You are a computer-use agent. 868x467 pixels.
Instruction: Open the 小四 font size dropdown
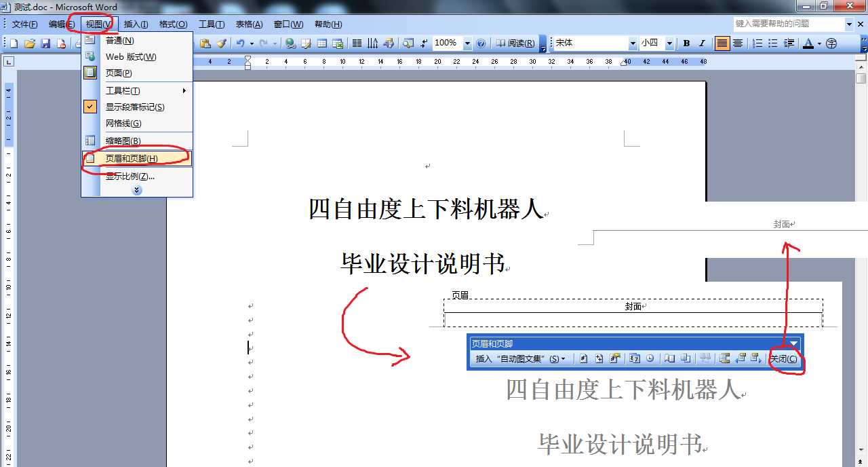[669, 43]
